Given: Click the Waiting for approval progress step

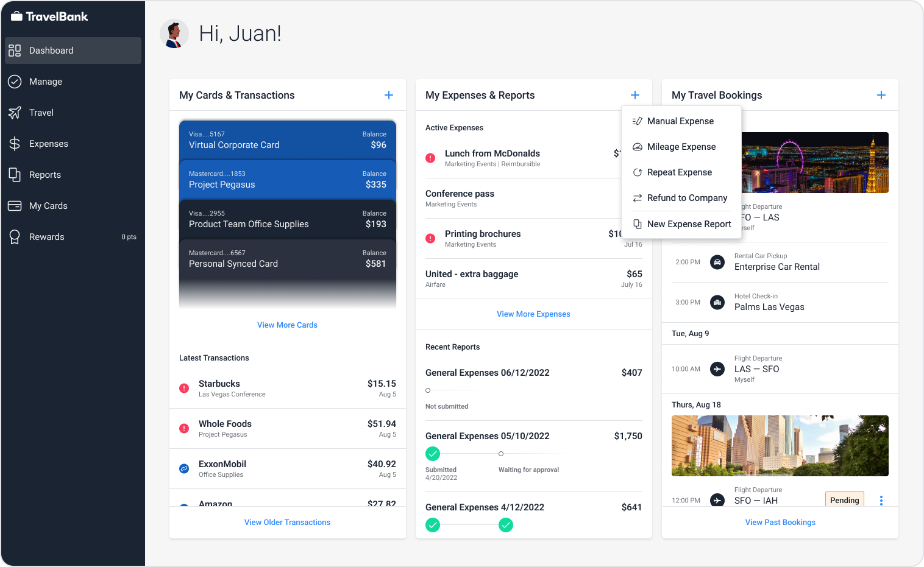Looking at the screenshot, I should pyautogui.click(x=500, y=454).
